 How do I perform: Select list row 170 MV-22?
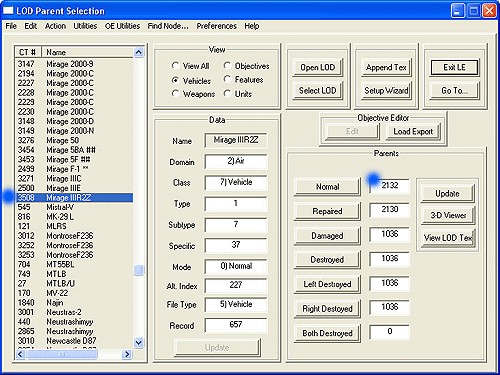[74, 293]
